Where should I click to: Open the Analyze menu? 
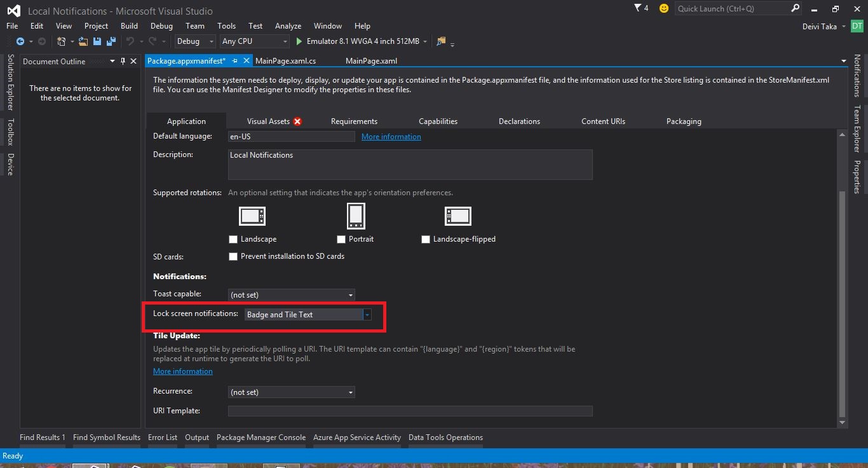coord(288,26)
